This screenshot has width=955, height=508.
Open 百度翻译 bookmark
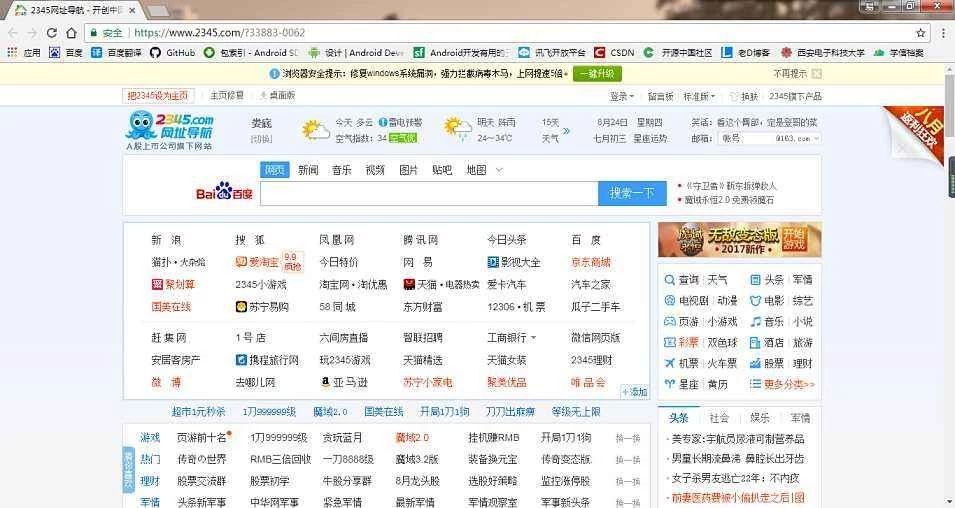pos(116,53)
